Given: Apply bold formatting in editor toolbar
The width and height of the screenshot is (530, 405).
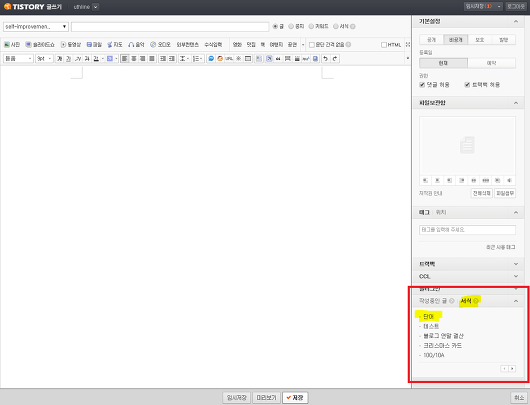Looking at the screenshot, I should point(59,59).
